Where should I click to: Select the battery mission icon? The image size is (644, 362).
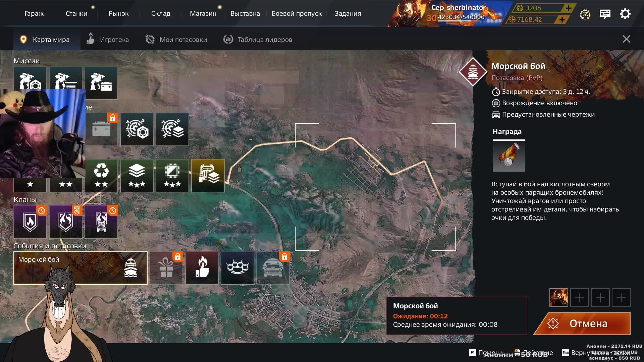(x=101, y=83)
